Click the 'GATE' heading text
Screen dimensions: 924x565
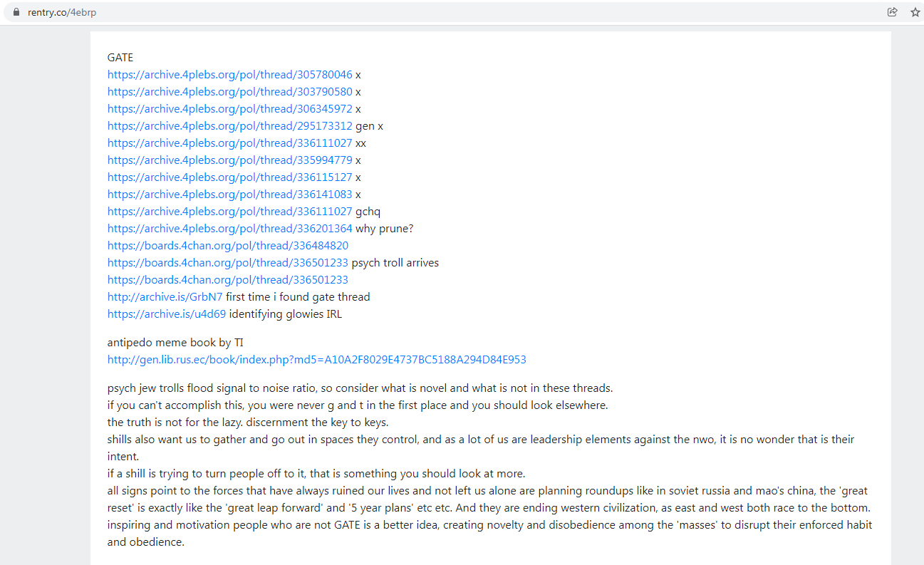120,58
